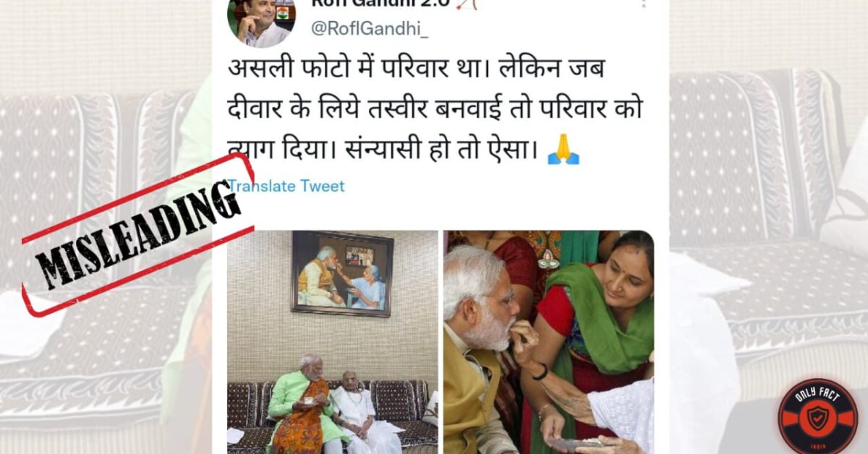Click the red MISLEADING stamp
The image size is (868, 454).
tap(139, 234)
